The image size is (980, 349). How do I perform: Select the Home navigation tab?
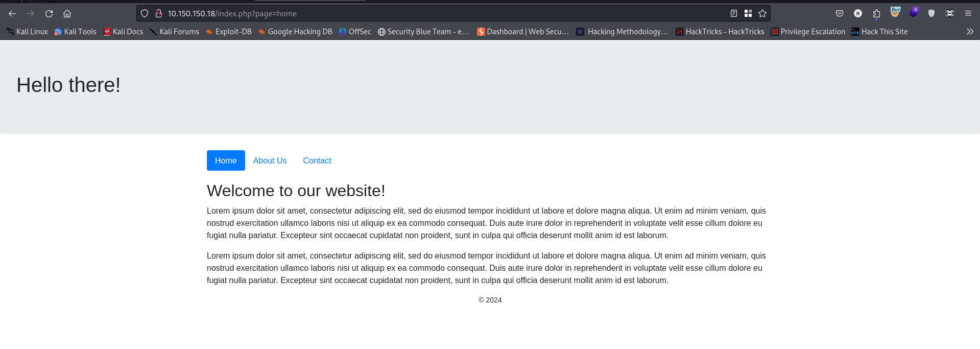[226, 160]
